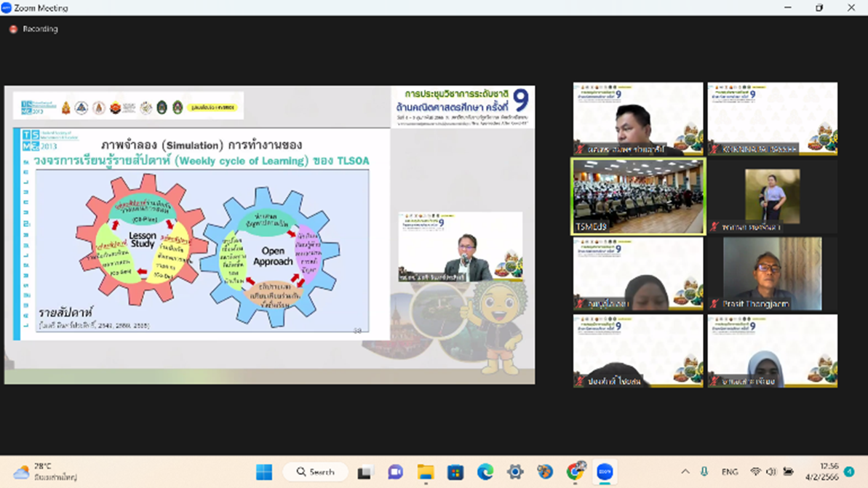Open the Settings gear in taskbar
Screen dimensions: 868x488
(x=515, y=472)
